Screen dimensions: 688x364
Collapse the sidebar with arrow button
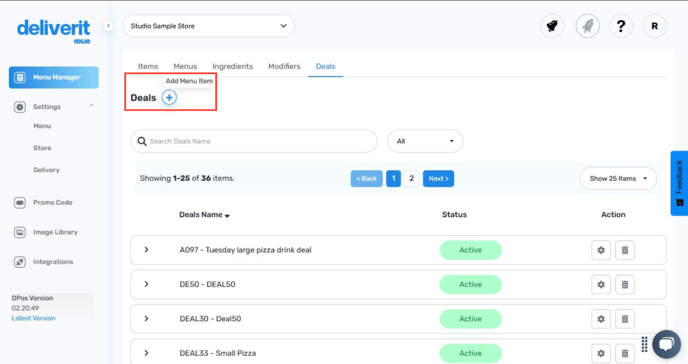[108, 26]
